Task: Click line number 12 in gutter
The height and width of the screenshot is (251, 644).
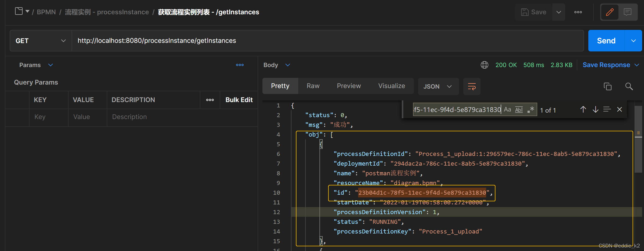Action: (277, 212)
